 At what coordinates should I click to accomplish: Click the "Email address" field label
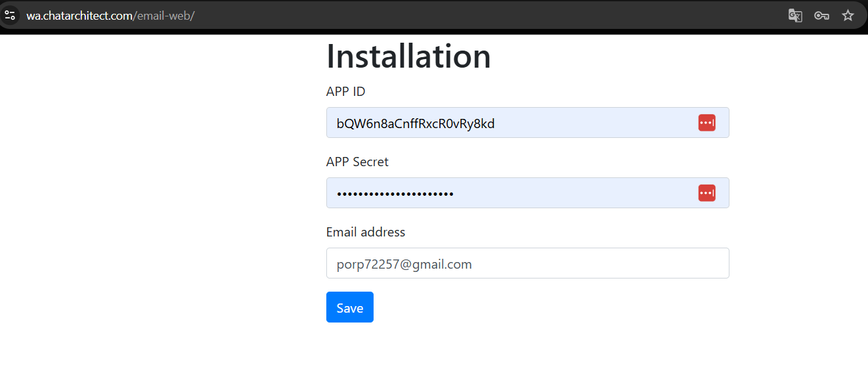tap(366, 232)
